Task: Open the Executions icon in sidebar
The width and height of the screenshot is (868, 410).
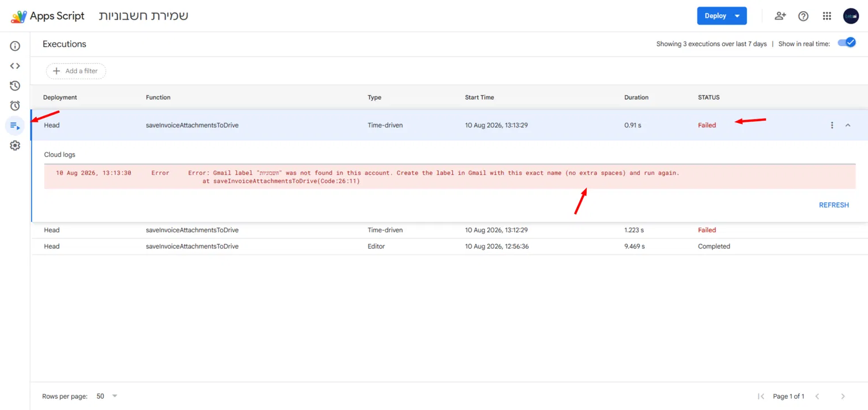Action: pyautogui.click(x=15, y=126)
